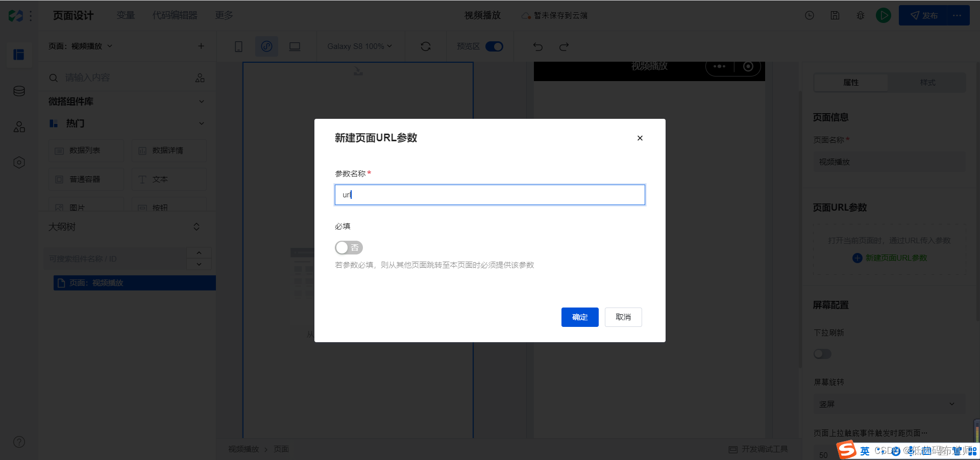The width and height of the screenshot is (980, 460).
Task: Select the 数据列表 component
Action: click(x=86, y=150)
